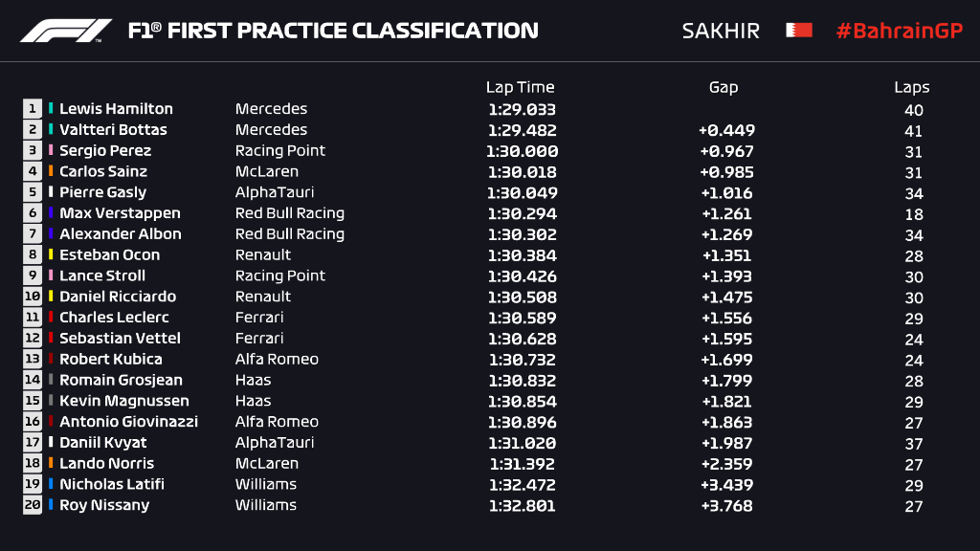
Task: Click Sergio Perez's Racing Point team name
Action: coord(279,150)
